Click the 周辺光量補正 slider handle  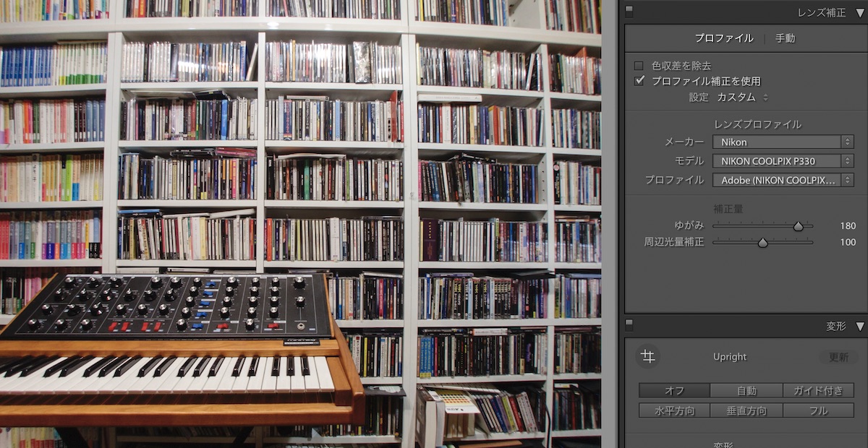762,243
